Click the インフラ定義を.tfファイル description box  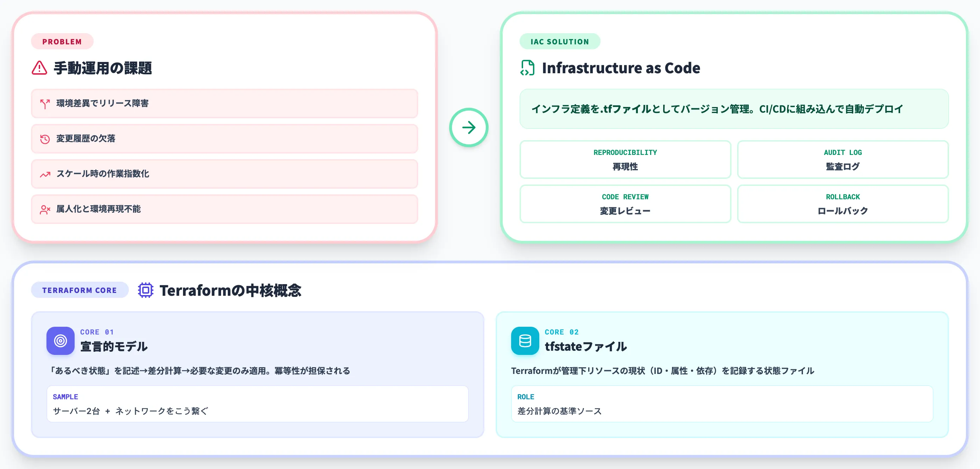(734, 109)
